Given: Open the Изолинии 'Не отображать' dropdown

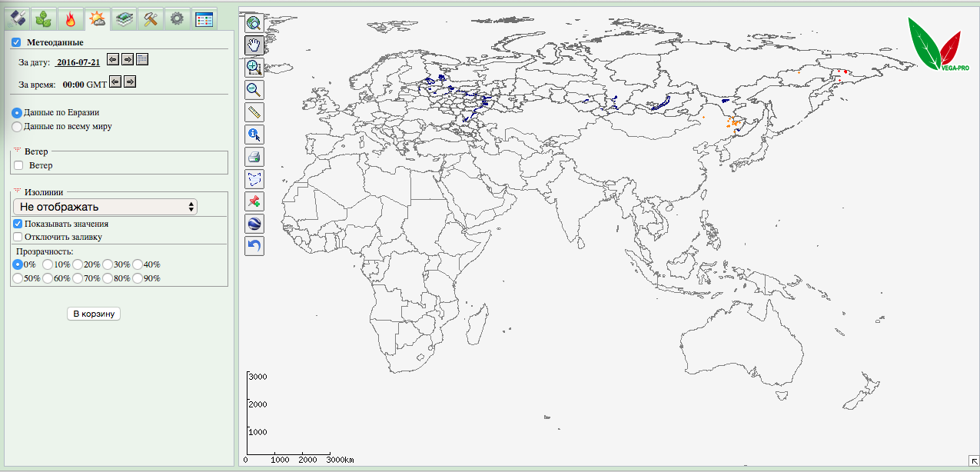Looking at the screenshot, I should tap(105, 207).
